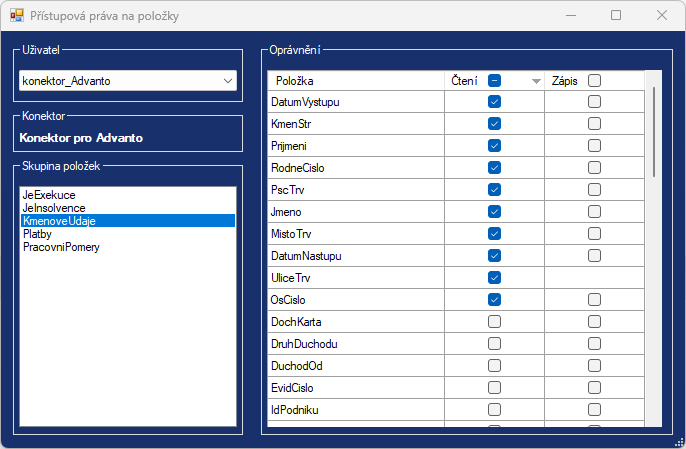Screen dimensions: 686x449
Task: Click the Čtení column header label
Action: coord(464,81)
